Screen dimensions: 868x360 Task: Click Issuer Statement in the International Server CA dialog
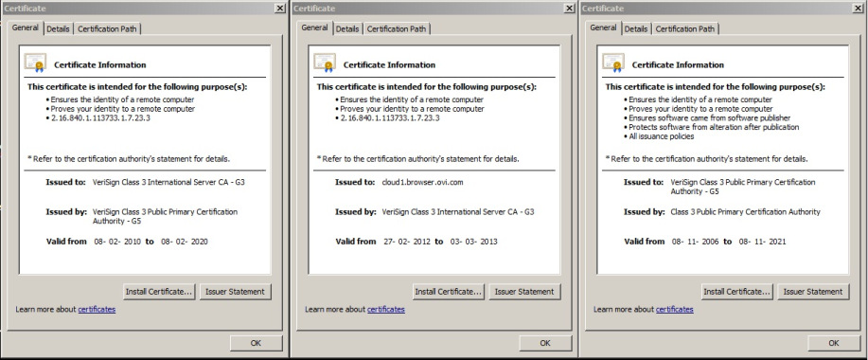236,292
